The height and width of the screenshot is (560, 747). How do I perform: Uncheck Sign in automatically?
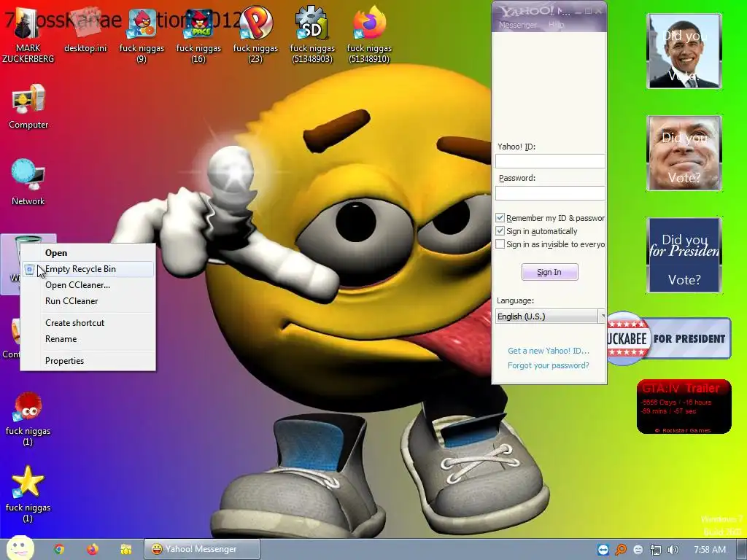(500, 231)
